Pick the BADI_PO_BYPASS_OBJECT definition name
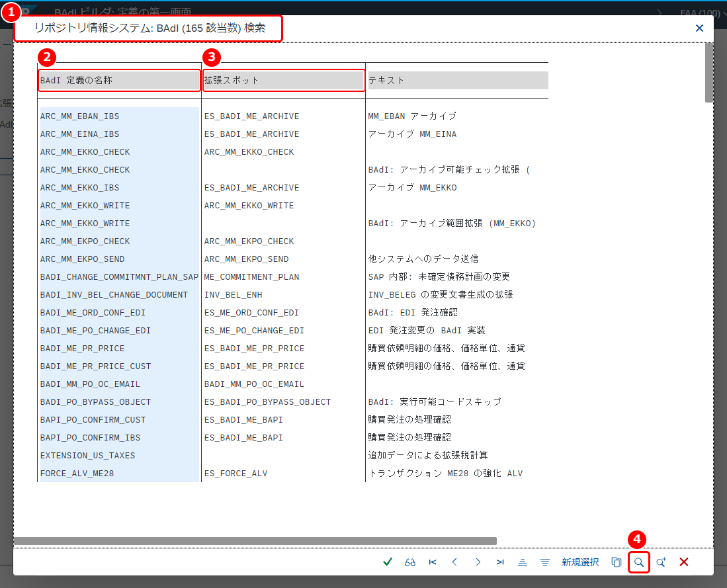The image size is (727, 588). [x=95, y=401]
